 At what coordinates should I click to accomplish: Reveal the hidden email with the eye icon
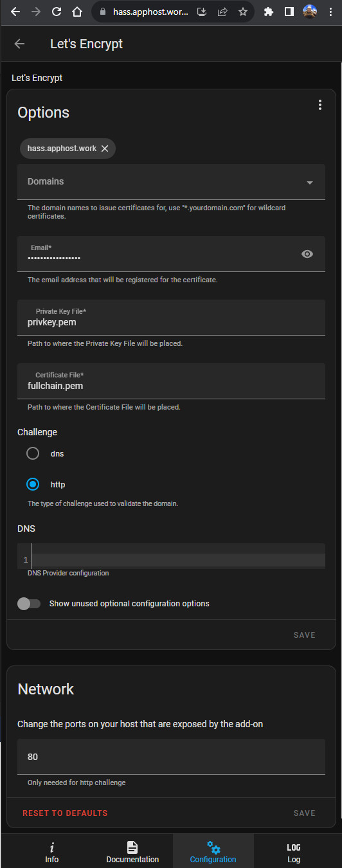coord(307,254)
